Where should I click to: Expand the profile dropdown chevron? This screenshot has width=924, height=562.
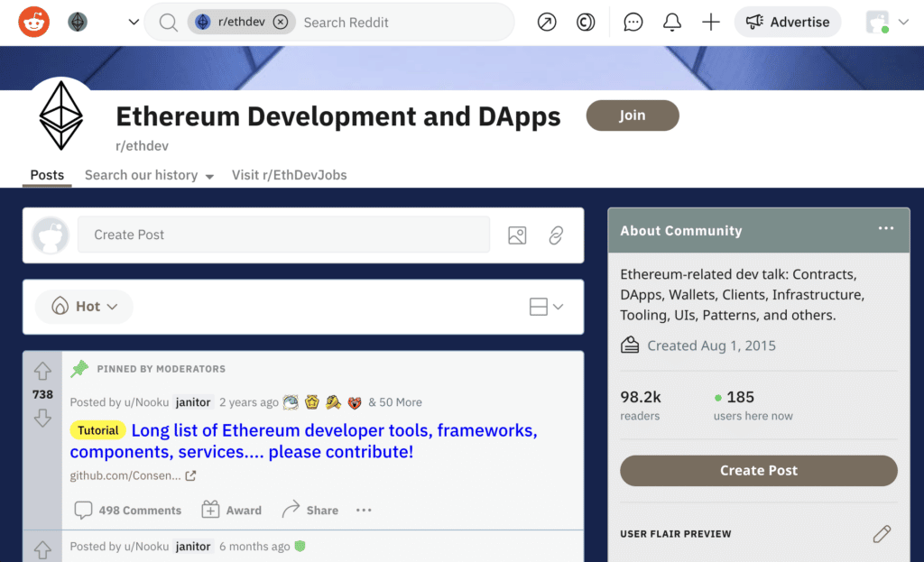[903, 22]
